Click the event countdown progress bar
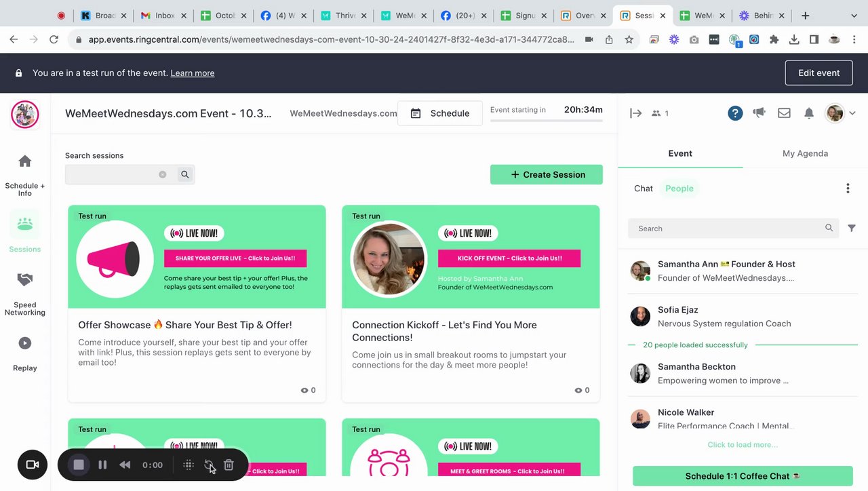The image size is (868, 491). 547,121
